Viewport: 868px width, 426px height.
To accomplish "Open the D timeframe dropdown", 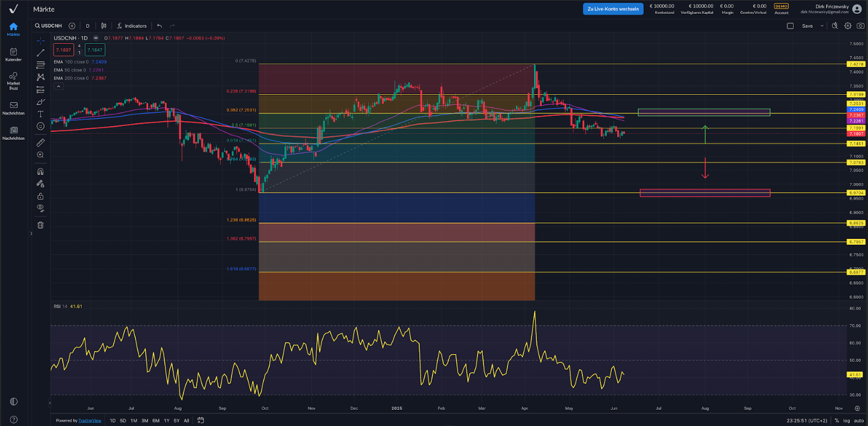I will pyautogui.click(x=87, y=26).
